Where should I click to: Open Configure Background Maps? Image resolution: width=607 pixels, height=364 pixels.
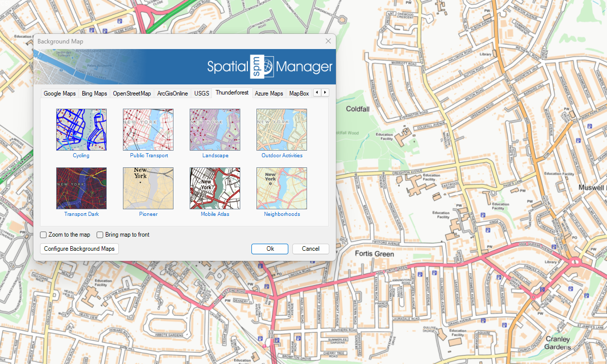point(79,249)
